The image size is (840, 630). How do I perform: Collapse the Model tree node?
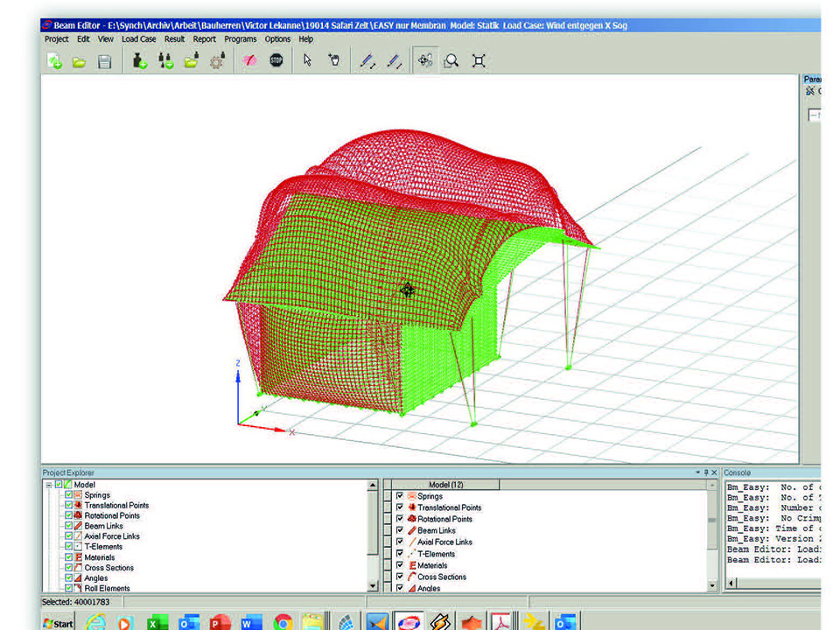pyautogui.click(x=49, y=485)
